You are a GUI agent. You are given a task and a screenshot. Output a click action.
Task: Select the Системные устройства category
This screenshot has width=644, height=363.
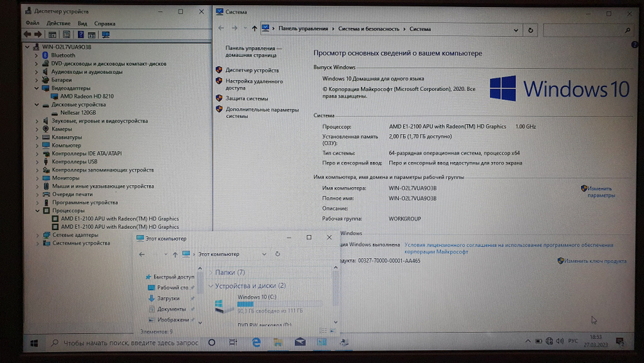(81, 243)
